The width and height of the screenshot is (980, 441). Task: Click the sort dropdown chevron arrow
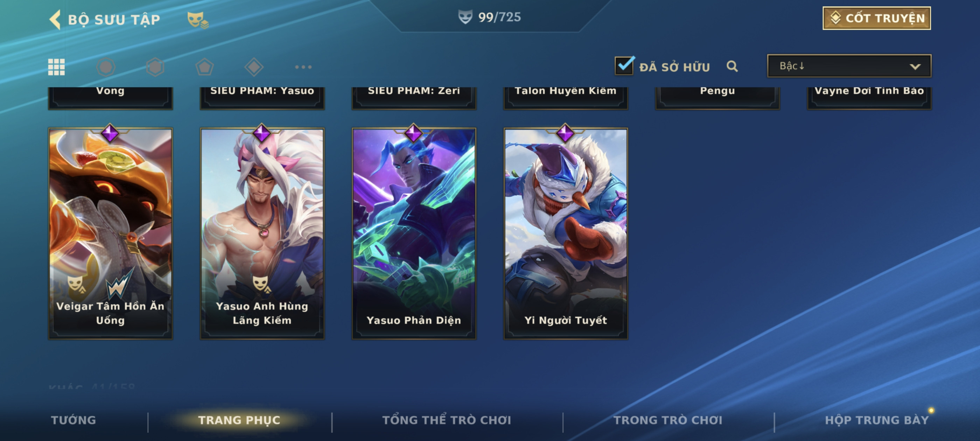tap(915, 66)
